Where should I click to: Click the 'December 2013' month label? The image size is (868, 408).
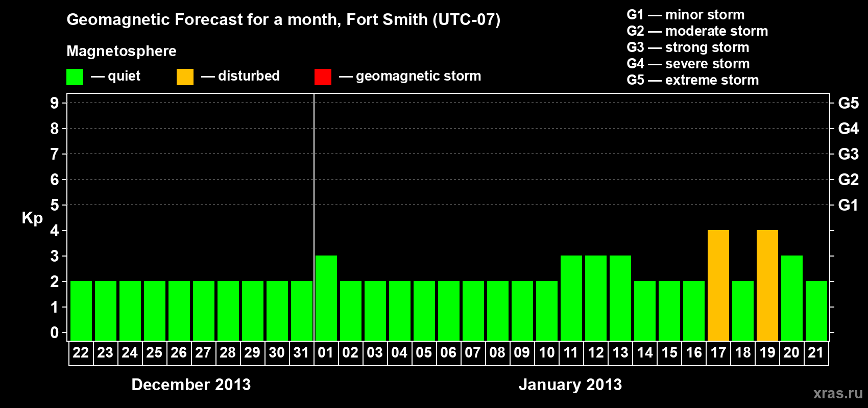tap(191, 385)
